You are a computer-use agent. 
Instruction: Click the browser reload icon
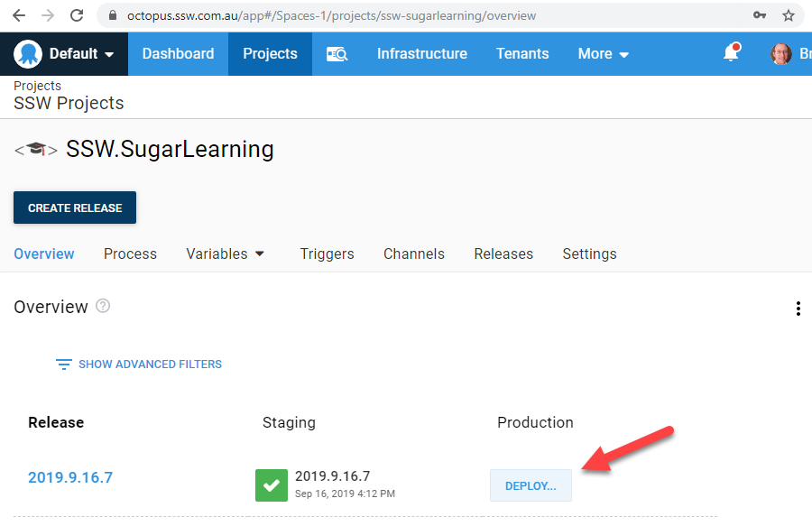pos(77,15)
